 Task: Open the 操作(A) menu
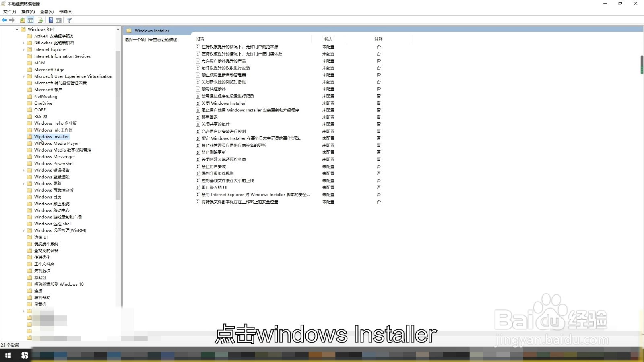click(x=28, y=12)
